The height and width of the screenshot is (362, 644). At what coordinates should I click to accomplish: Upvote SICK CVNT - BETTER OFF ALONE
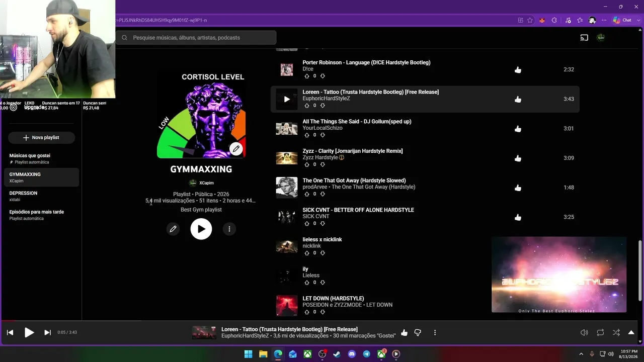[x=307, y=224]
